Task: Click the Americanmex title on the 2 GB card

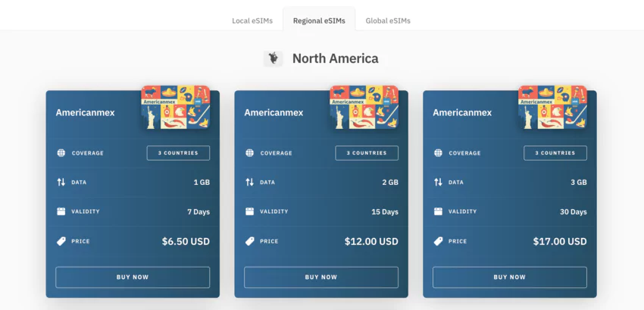Action: (274, 113)
